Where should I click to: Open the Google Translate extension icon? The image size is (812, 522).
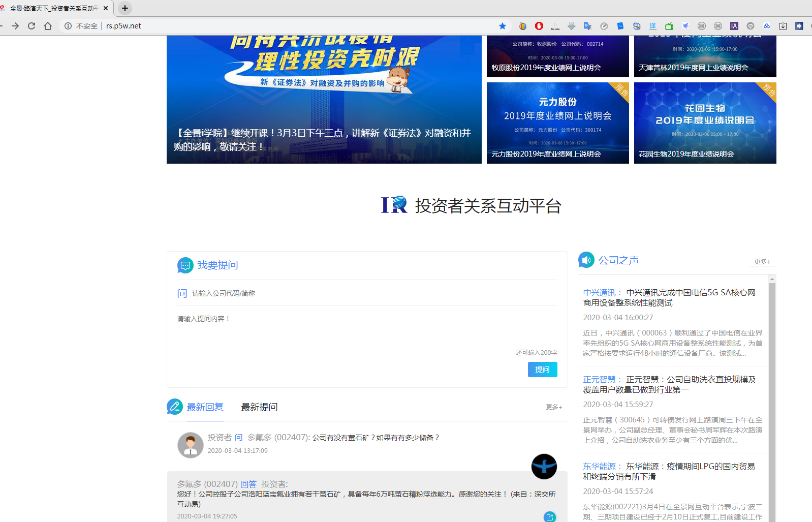588,26
